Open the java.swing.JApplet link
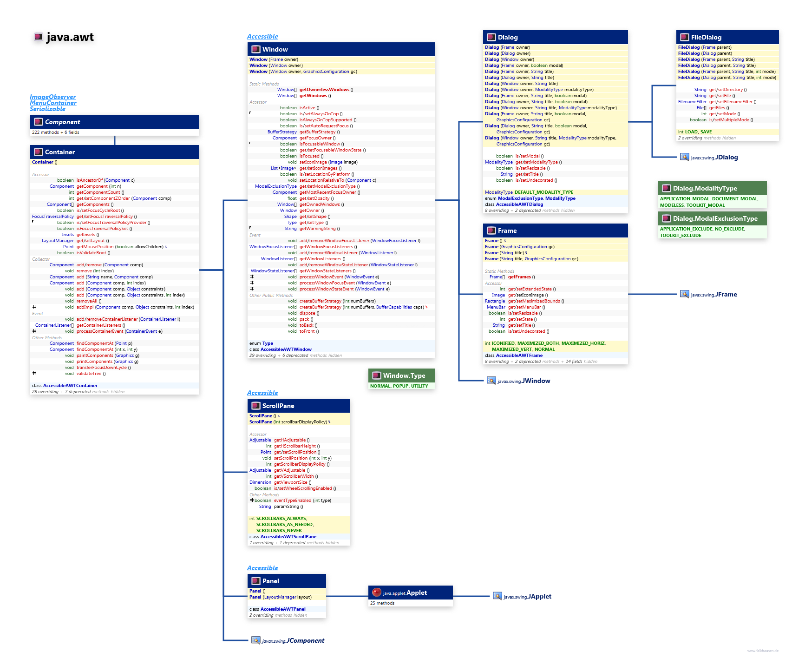Viewport: 805px width, 672px height. point(527,597)
